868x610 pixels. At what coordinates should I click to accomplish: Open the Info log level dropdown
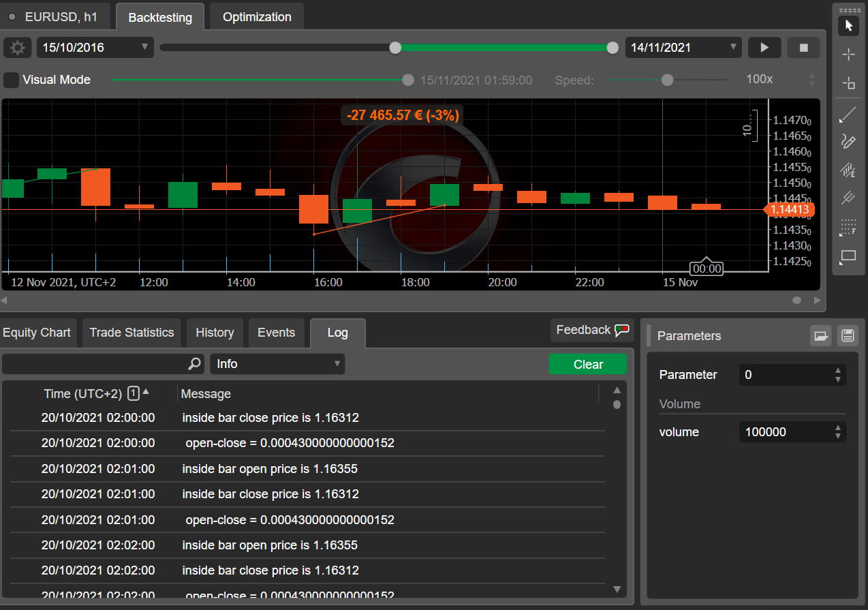(x=277, y=364)
